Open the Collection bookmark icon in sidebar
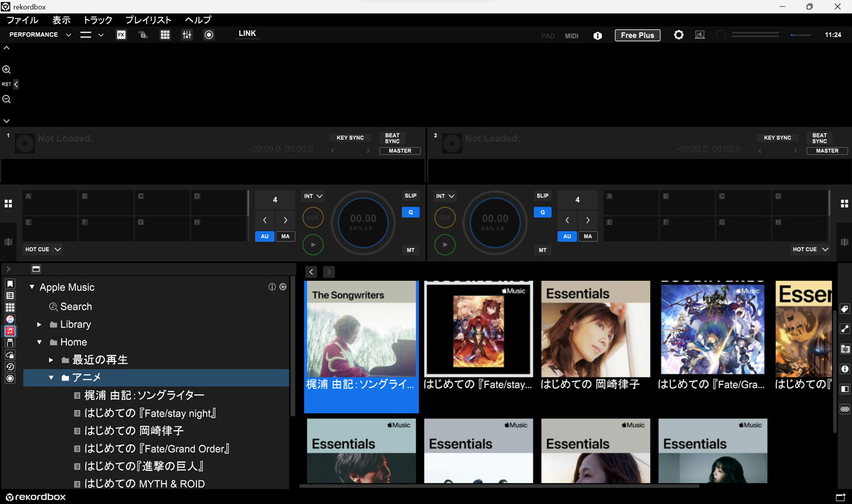 (x=10, y=284)
